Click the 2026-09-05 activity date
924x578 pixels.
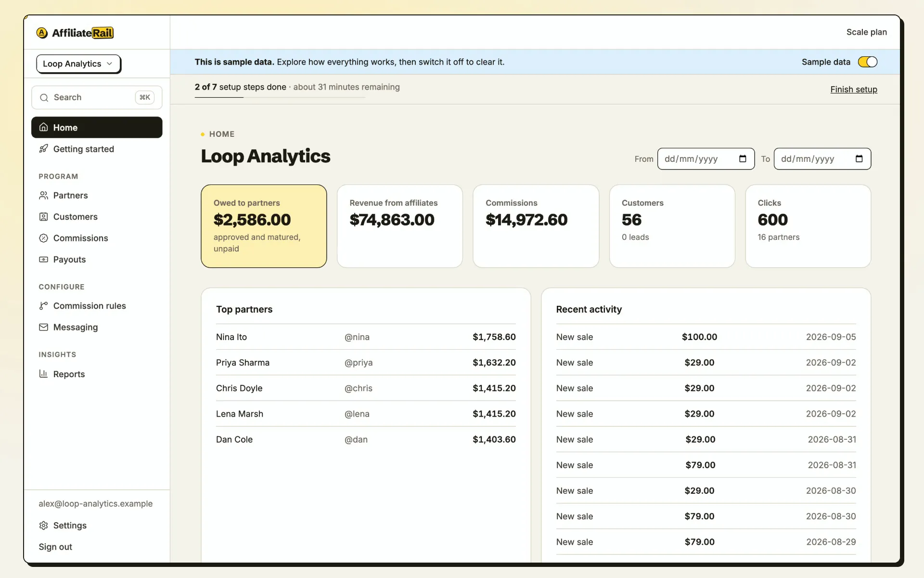[831, 337]
